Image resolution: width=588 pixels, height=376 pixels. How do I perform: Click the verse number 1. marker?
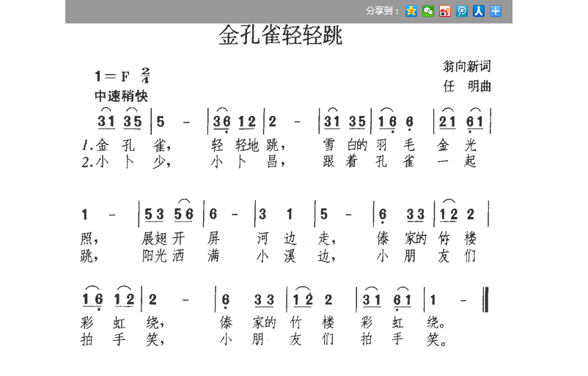tap(87, 144)
